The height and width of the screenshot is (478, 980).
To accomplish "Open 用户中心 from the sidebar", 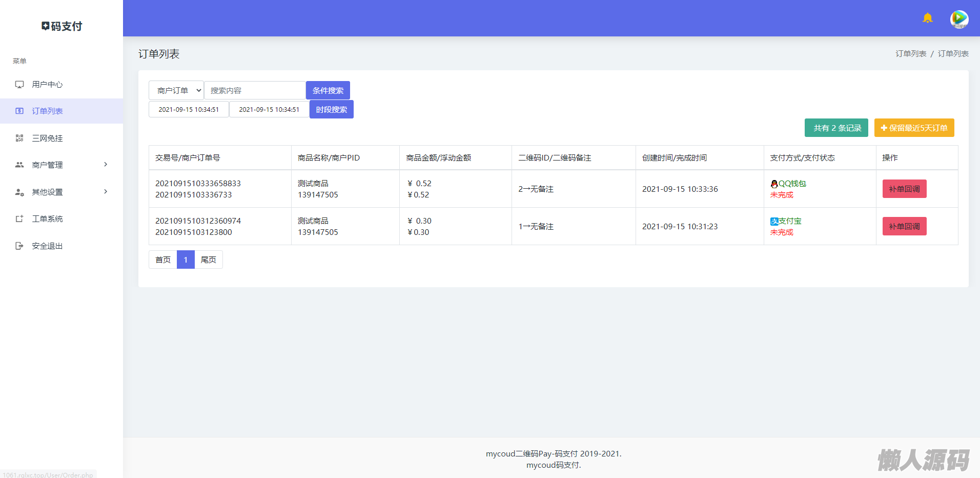I will [47, 85].
